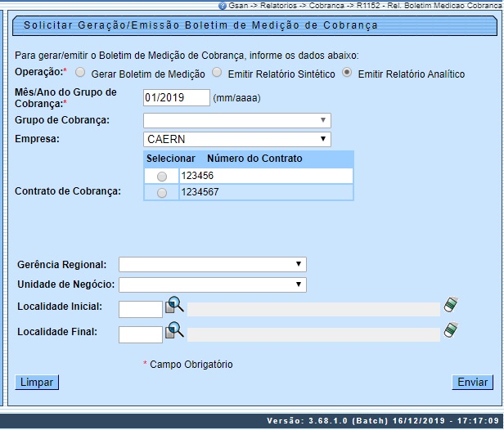Open search lookup for Localidade Final
Image resolution: width=504 pixels, height=430 pixels.
click(x=175, y=330)
